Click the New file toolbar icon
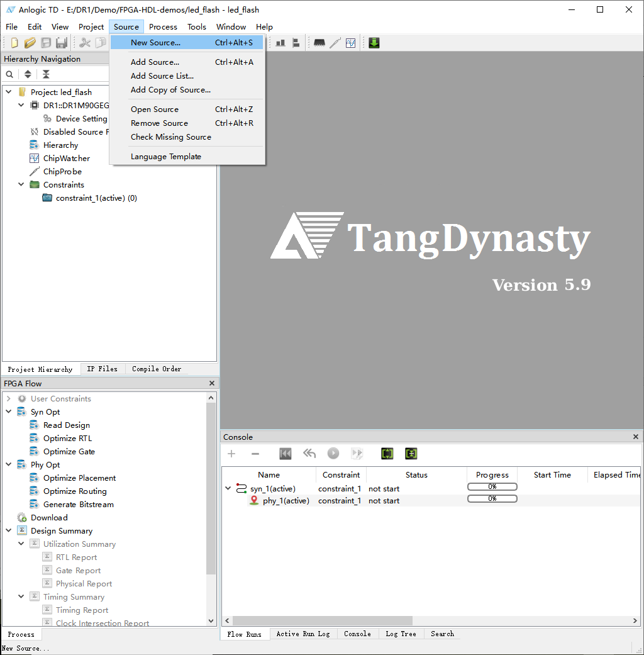Image resolution: width=644 pixels, height=655 pixels. coord(14,43)
